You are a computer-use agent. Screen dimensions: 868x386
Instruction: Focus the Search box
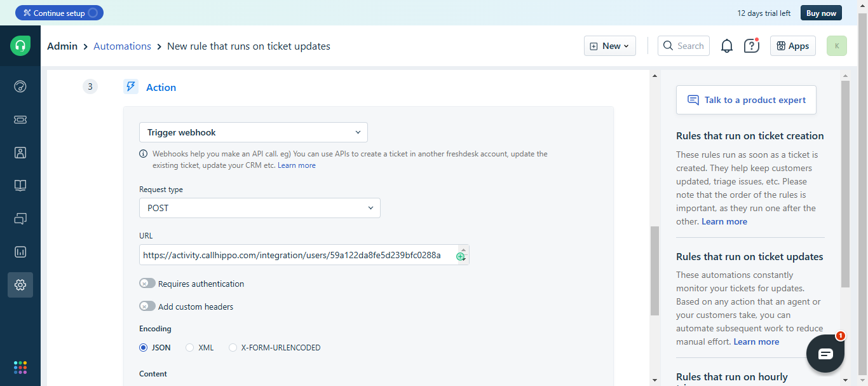684,46
